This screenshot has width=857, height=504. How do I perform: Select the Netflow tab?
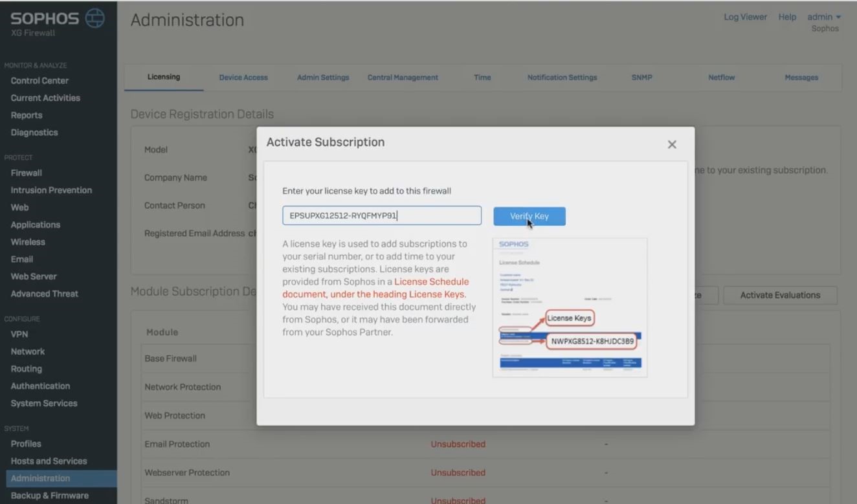pyautogui.click(x=721, y=77)
